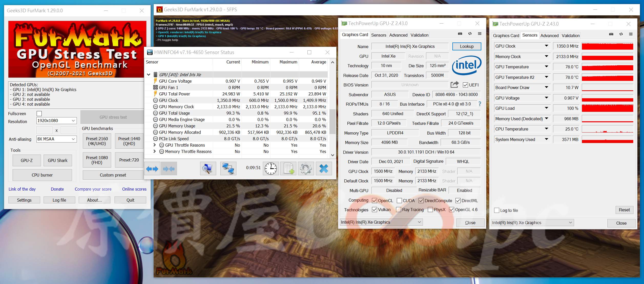The image size is (644, 284).
Task: Open the Compare your score link
Action: tap(93, 189)
